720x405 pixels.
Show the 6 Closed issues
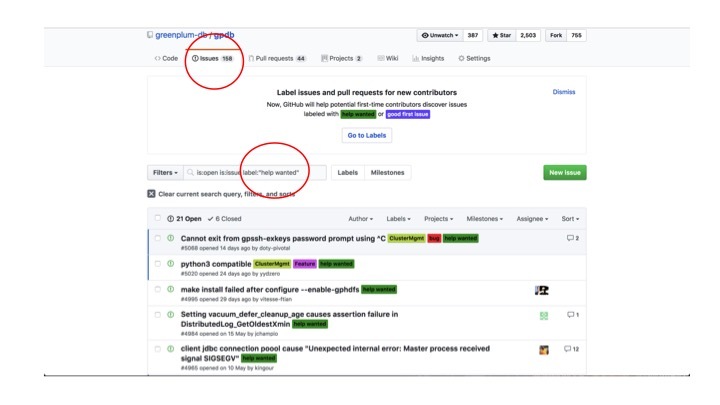(225, 219)
